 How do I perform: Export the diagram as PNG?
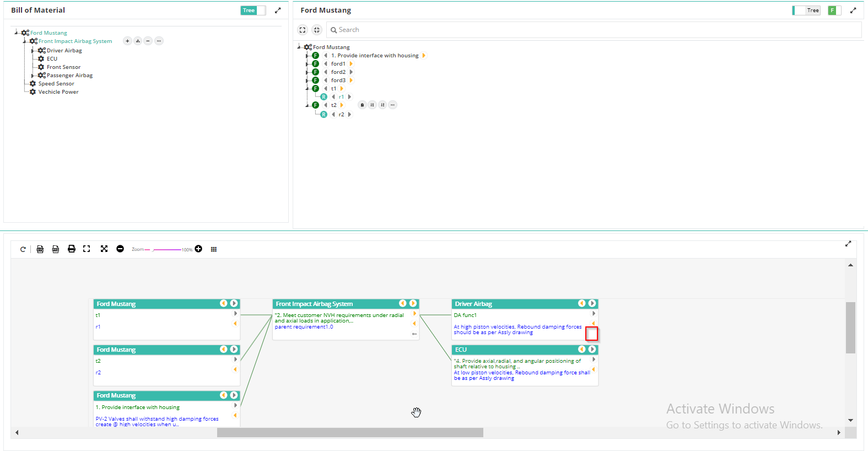click(56, 249)
